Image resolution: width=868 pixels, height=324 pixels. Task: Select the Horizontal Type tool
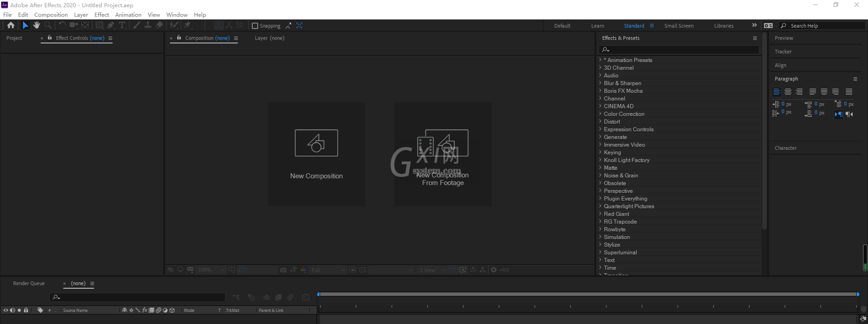pyautogui.click(x=122, y=25)
